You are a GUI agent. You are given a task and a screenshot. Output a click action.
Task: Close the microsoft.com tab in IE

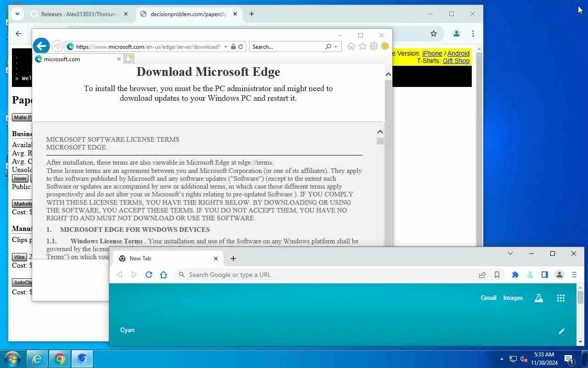[x=119, y=59]
